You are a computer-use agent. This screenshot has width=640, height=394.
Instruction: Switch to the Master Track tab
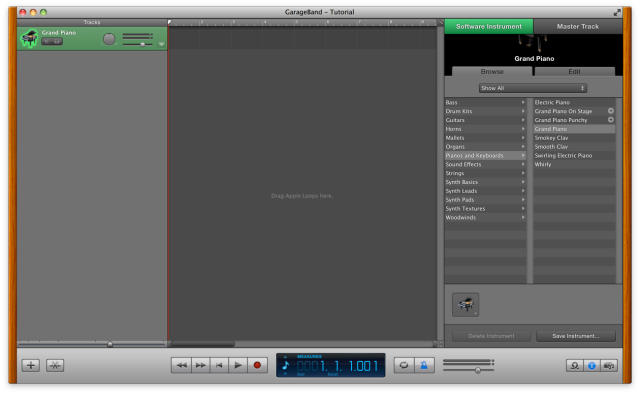pyautogui.click(x=578, y=27)
